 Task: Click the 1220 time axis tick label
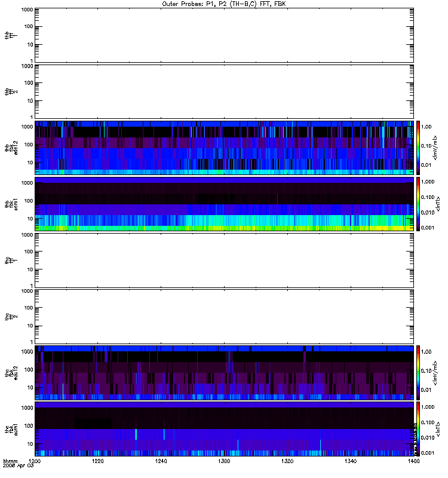[98, 461]
